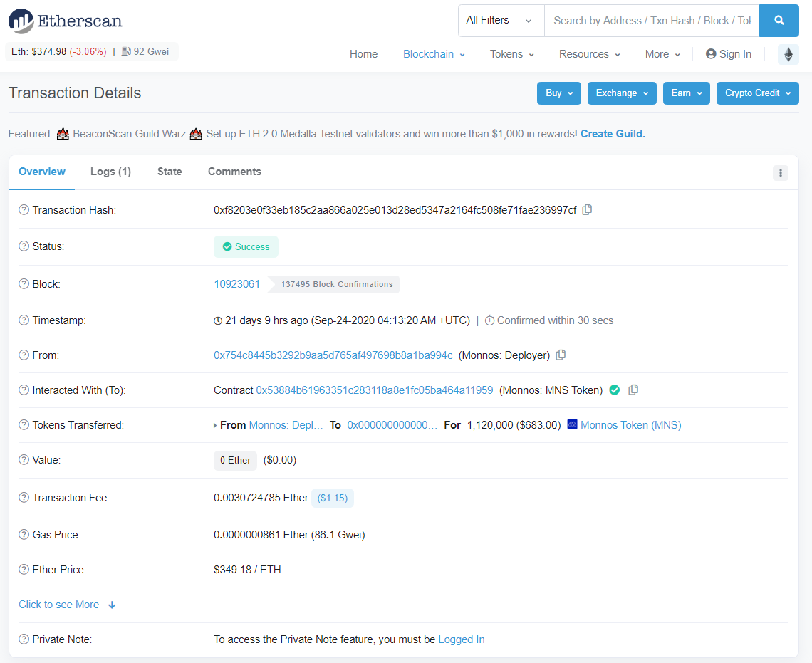
Task: Click the Block help icon
Action: (x=24, y=284)
